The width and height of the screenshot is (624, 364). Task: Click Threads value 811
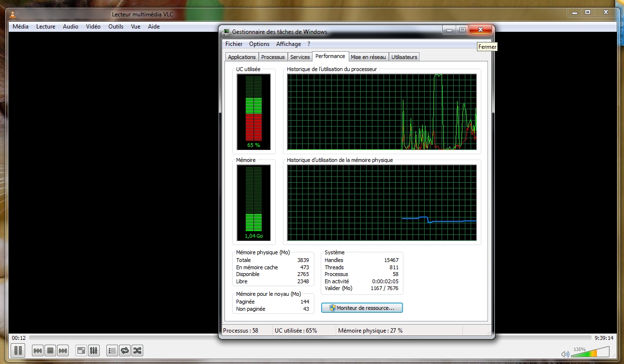click(x=394, y=267)
